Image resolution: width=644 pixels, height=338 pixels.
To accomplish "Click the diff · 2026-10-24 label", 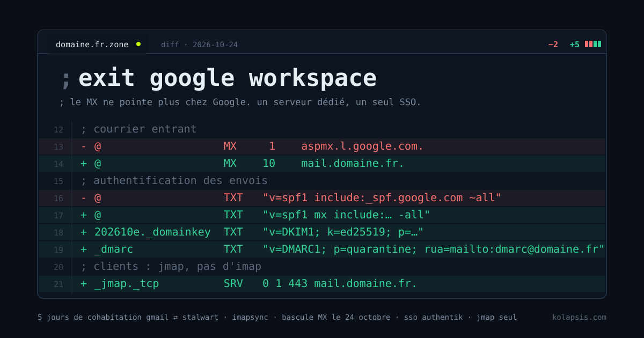I will coord(199,45).
